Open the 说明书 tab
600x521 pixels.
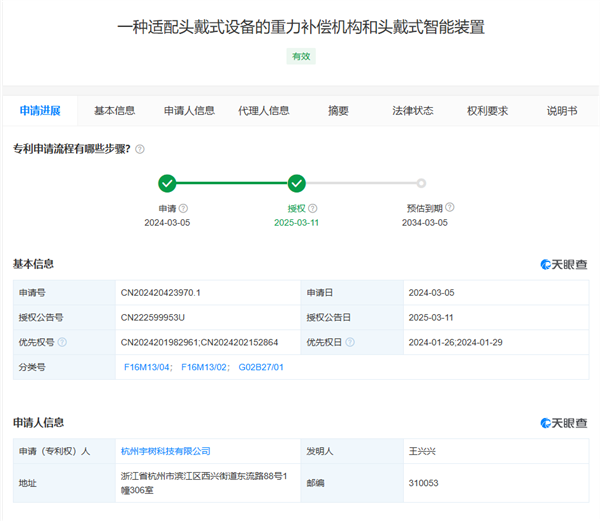[x=562, y=111]
